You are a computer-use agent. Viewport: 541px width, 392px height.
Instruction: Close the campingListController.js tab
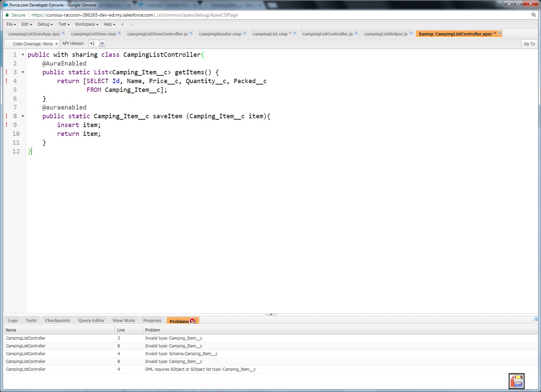coord(356,33)
